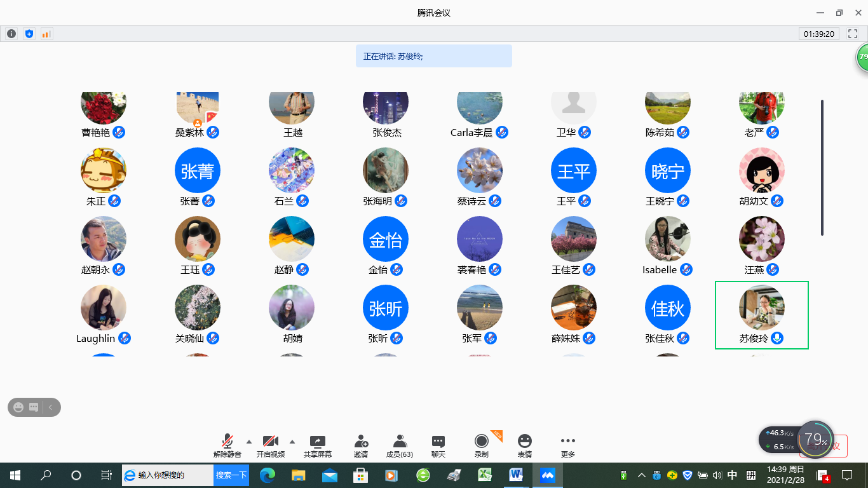
Task: Expand video options arrow beside 开启视频
Action: (292, 442)
